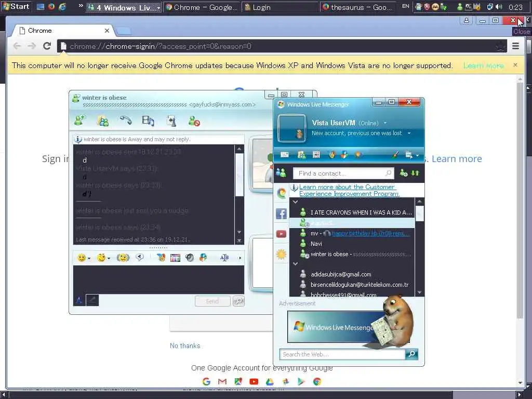Click the Vista UserVM display picture
Screen dimensions: 532x399
click(x=292, y=128)
